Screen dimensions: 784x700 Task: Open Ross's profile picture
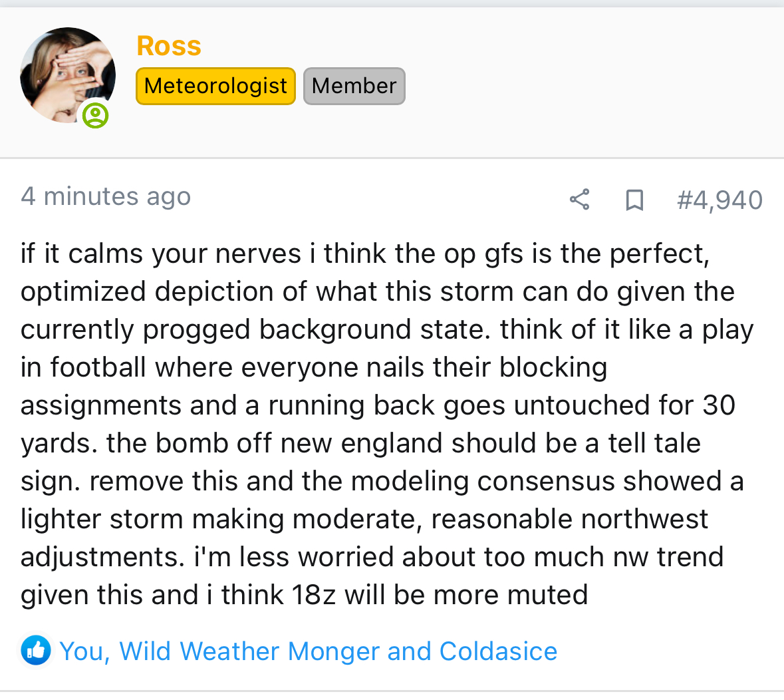[x=67, y=75]
